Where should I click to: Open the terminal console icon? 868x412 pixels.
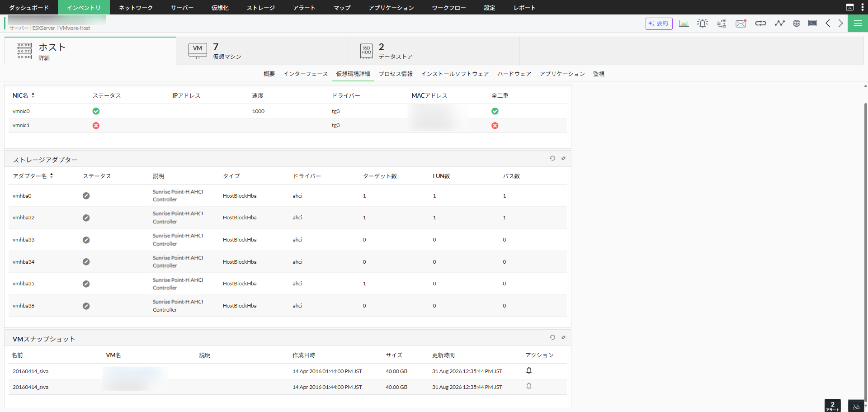coord(812,23)
